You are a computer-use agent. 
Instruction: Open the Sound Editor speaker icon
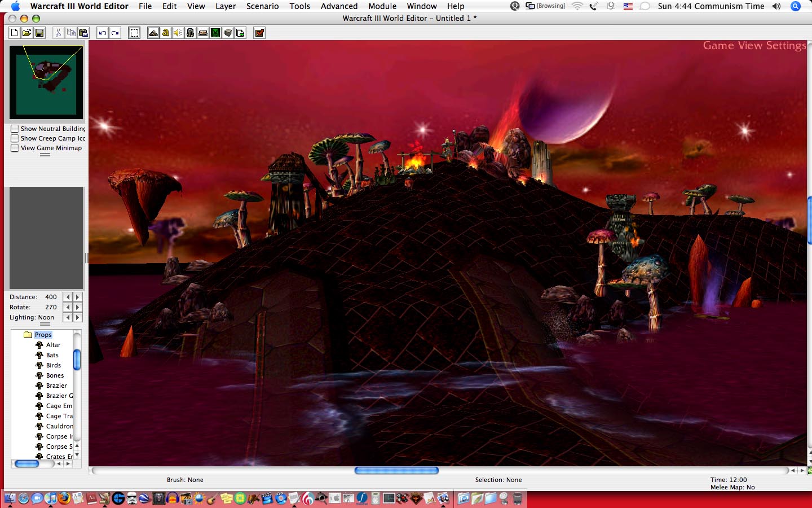coord(178,33)
